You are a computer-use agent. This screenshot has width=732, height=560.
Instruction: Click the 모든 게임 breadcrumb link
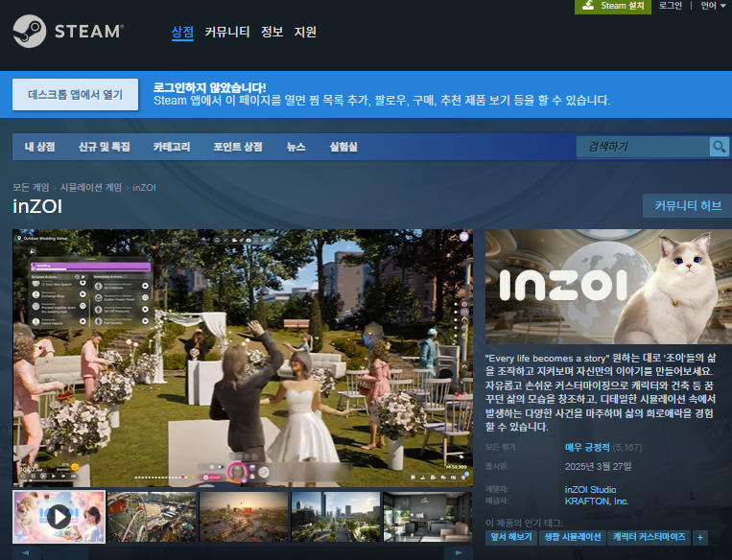click(31, 188)
